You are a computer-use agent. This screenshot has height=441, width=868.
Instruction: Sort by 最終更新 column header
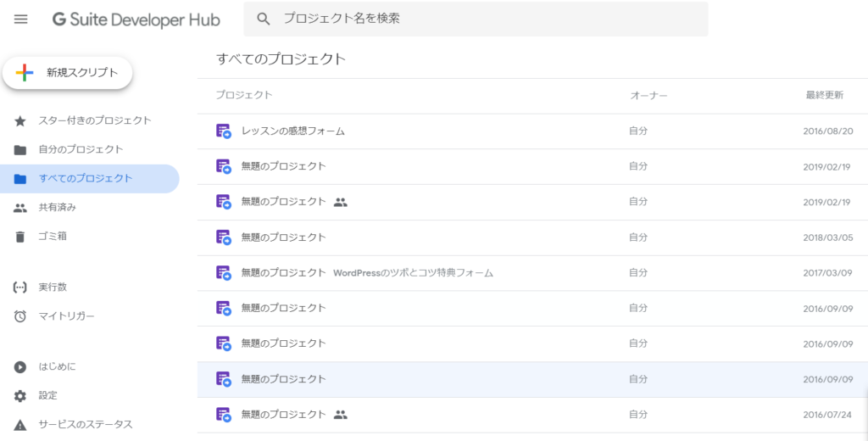point(824,95)
